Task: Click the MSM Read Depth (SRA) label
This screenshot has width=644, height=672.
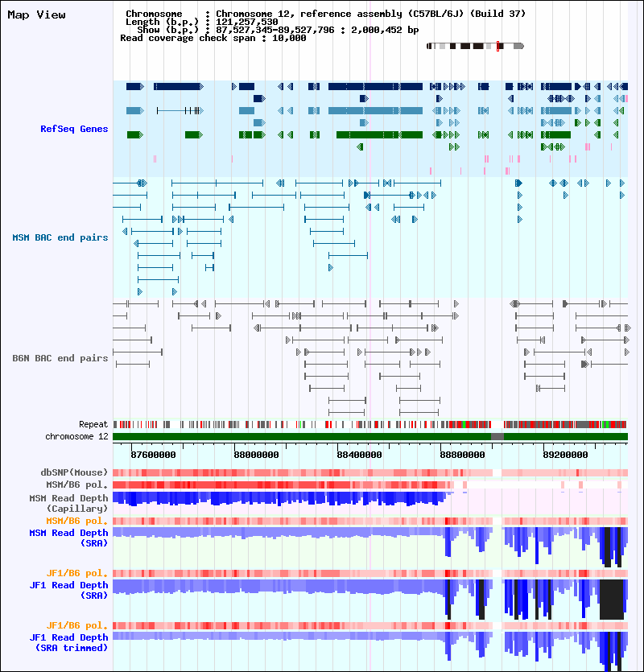Action: 68,538
